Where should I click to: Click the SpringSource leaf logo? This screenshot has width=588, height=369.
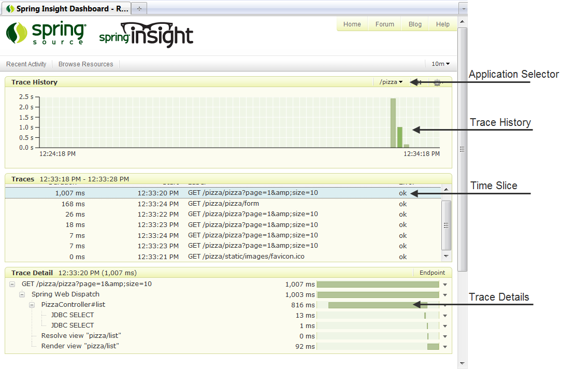pyautogui.click(x=16, y=33)
